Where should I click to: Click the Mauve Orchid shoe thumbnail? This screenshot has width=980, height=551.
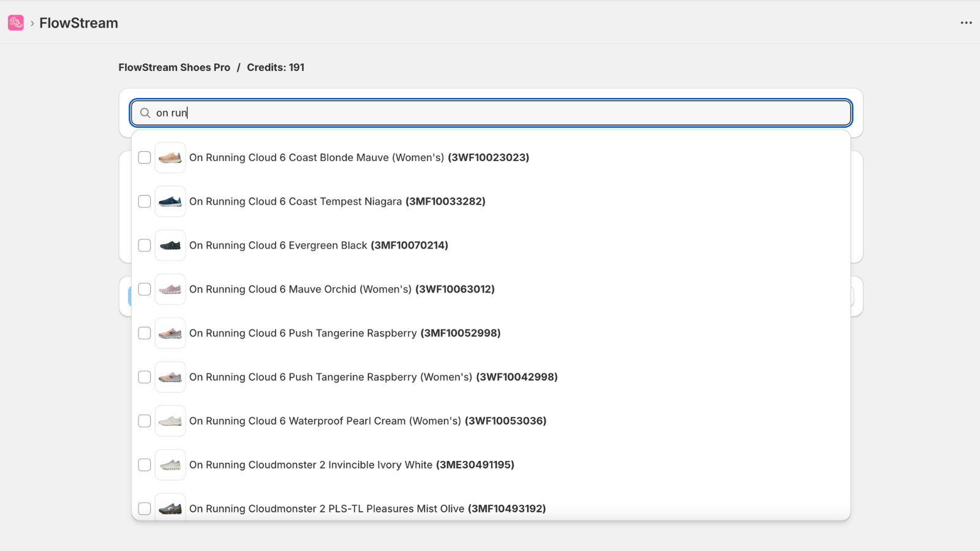tap(170, 289)
